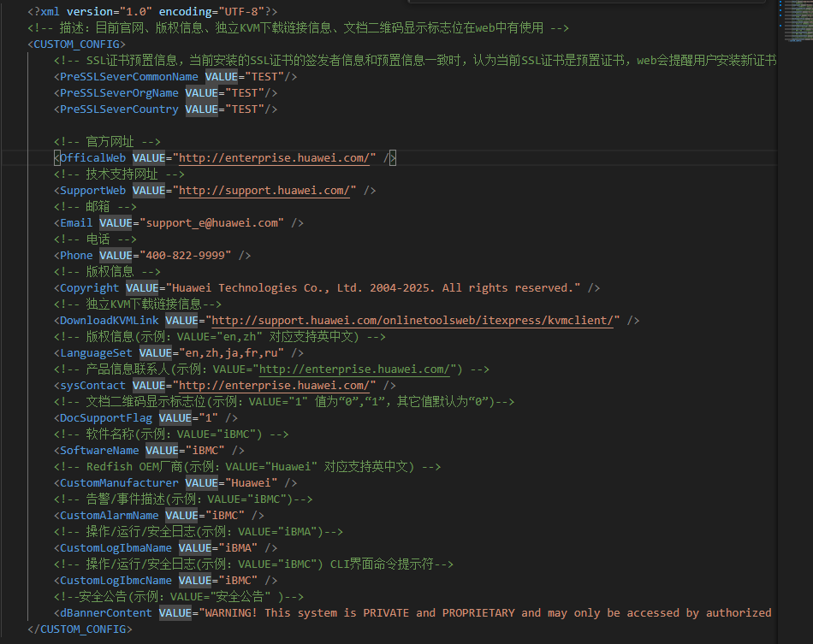Open the URL inside the 产品信息联系人 comment
Viewport: 813px width, 644px height.
tap(354, 369)
